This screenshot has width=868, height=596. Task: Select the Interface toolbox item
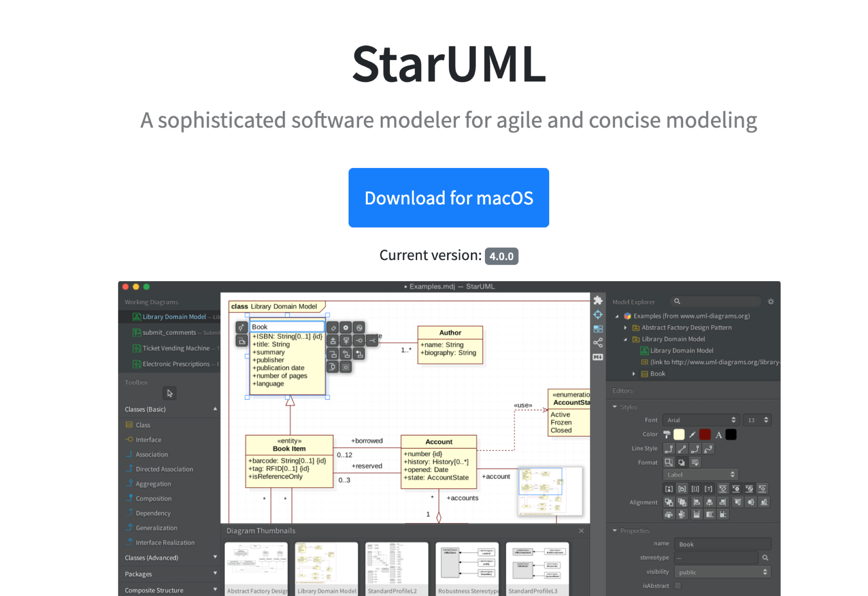coord(169,440)
